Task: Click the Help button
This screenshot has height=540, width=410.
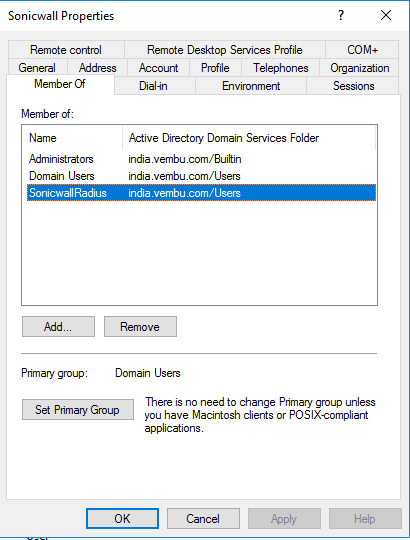Action: pos(365,518)
